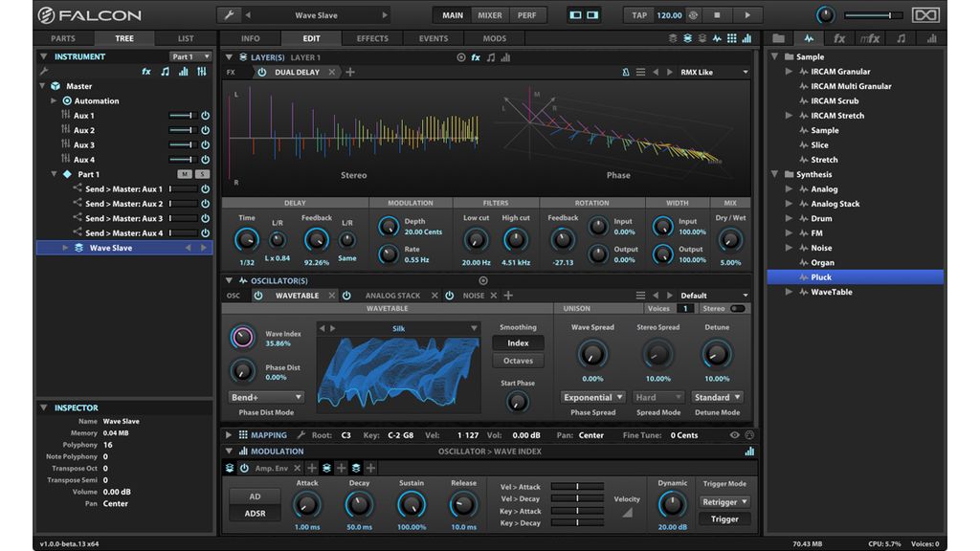Click the fx icon in Layer header

point(476,57)
